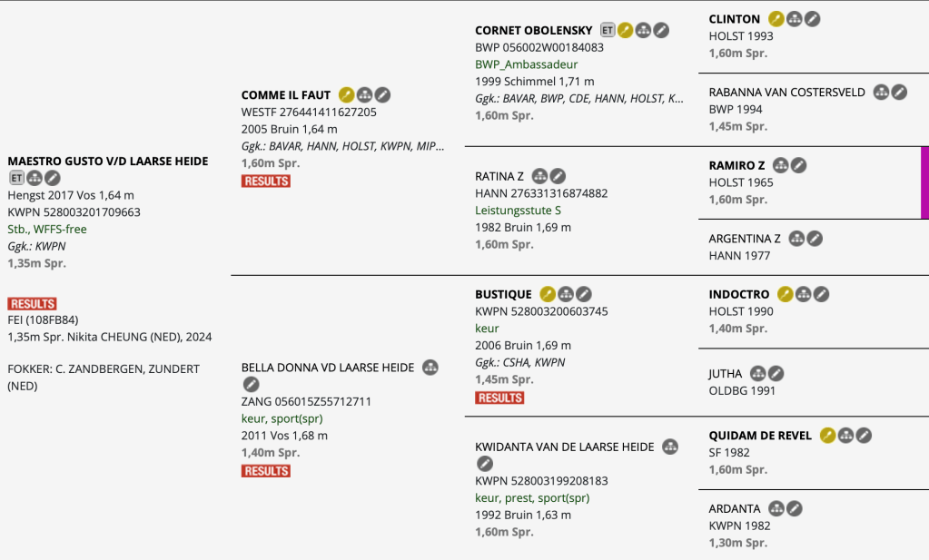This screenshot has height=560, width=929.
Task: Click the edit pencil under Kwidanta van de Laarse Heide
Action: [x=485, y=464]
